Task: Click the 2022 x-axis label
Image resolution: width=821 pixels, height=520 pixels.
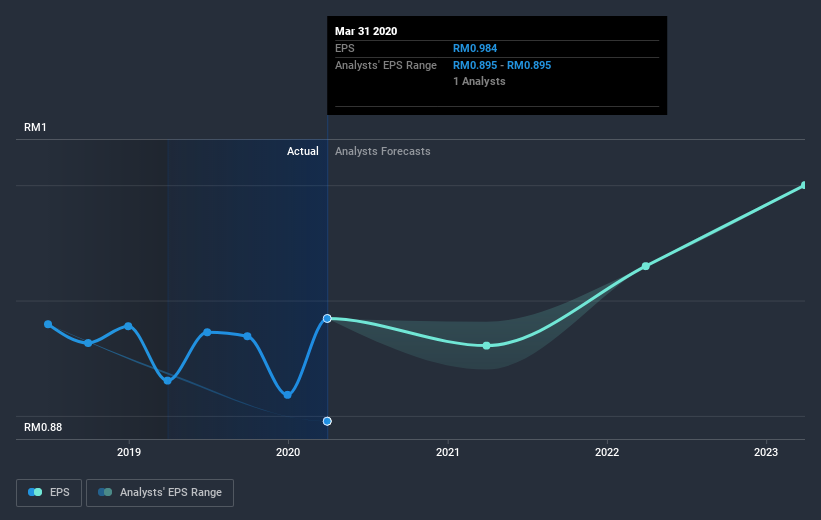Action: tap(606, 452)
